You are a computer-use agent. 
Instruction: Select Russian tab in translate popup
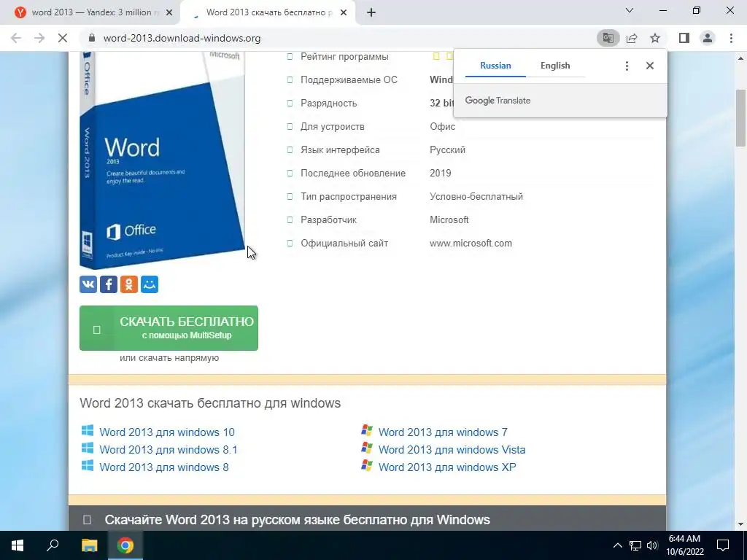pos(495,66)
